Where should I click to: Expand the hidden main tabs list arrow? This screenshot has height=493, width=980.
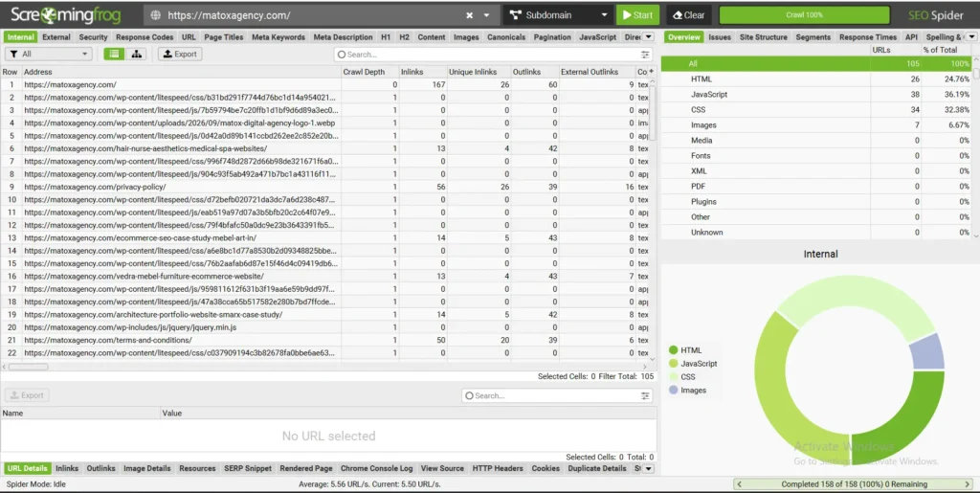(648, 37)
